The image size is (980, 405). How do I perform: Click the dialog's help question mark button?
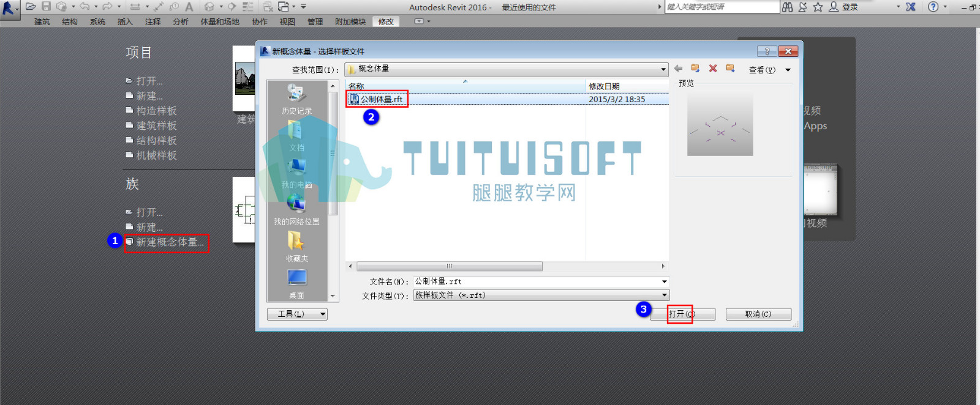[x=767, y=51]
